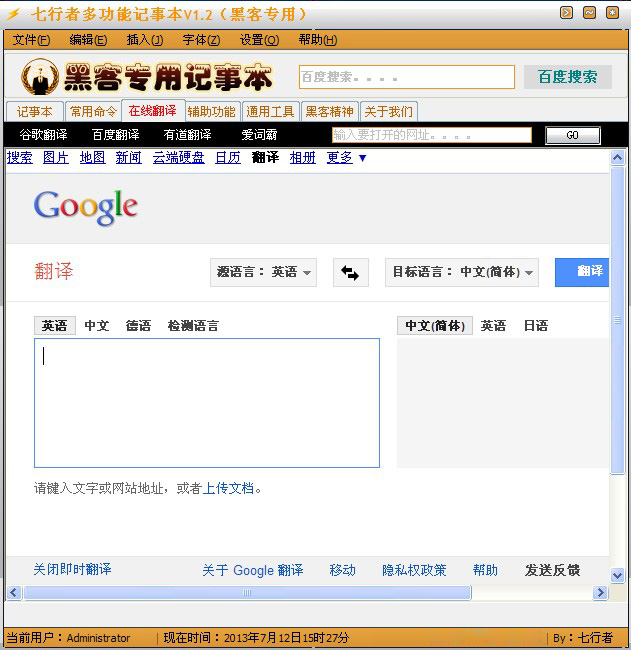The height and width of the screenshot is (650, 631).
Task: Open the 设置(Q) menu
Action: coord(259,40)
